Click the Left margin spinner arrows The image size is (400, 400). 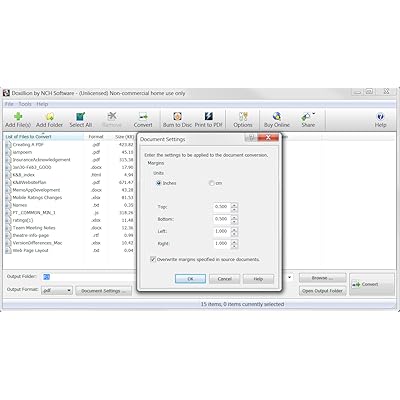pos(234,232)
